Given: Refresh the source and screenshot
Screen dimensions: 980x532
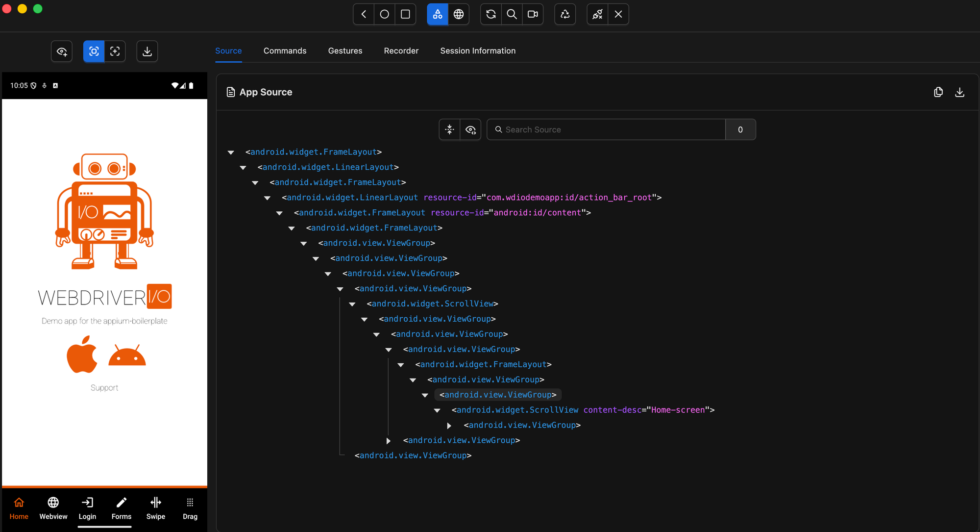Looking at the screenshot, I should 490,14.
